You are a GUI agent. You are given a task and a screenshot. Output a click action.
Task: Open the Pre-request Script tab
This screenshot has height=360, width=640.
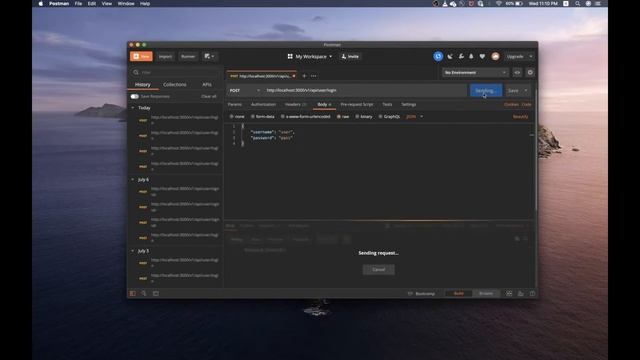(357, 104)
